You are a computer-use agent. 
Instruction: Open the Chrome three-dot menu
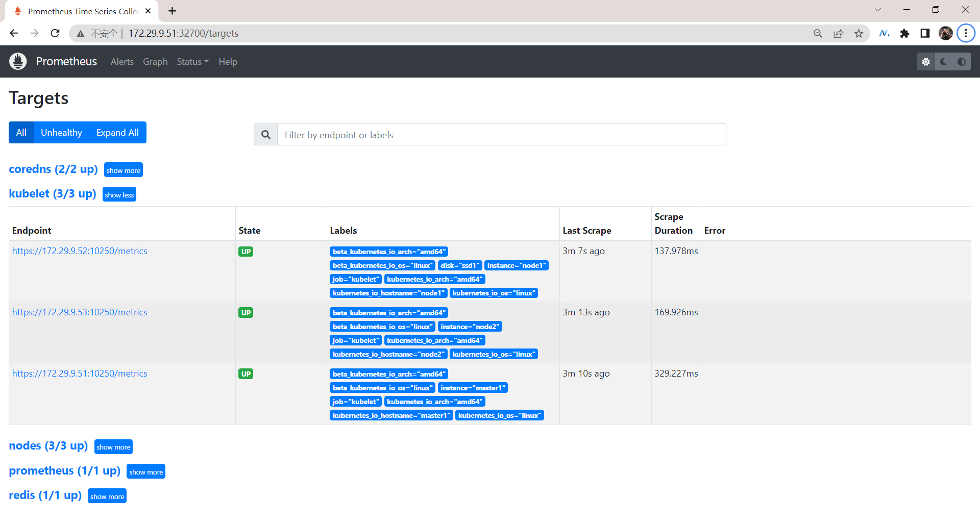[x=966, y=33]
